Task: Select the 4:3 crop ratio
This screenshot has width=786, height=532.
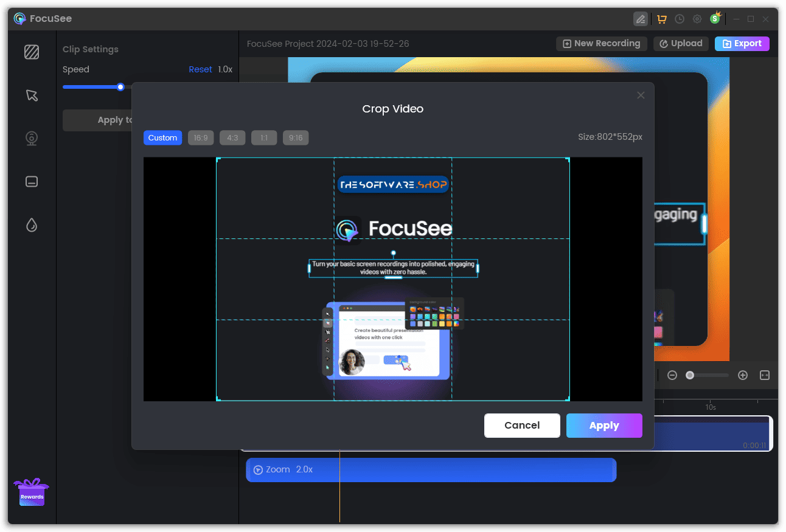Action: pyautogui.click(x=232, y=138)
